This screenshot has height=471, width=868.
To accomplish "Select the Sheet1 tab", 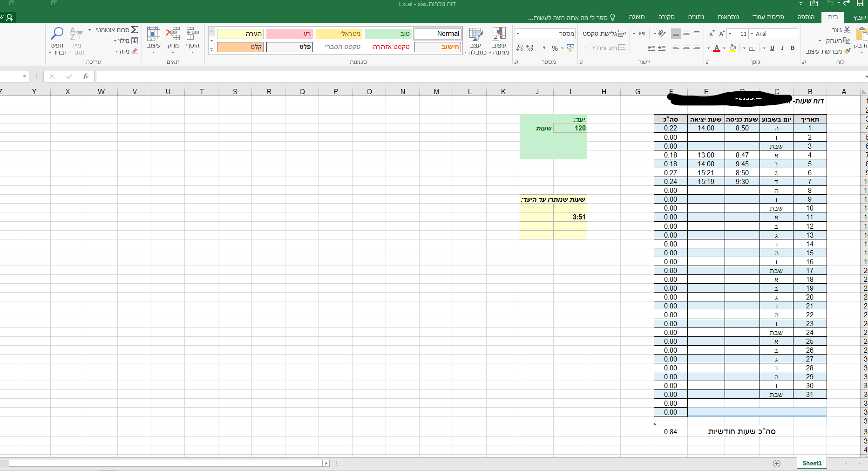I will (812, 463).
